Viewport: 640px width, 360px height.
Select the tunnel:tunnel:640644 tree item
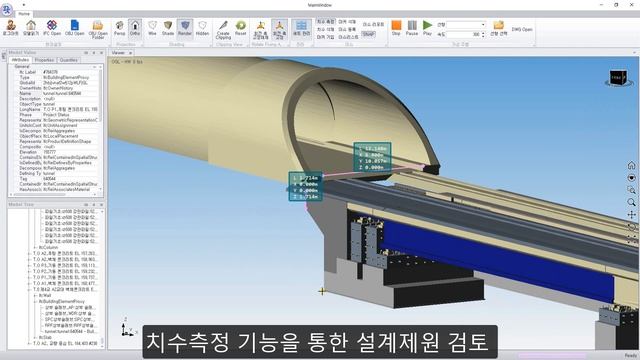(x=70, y=331)
